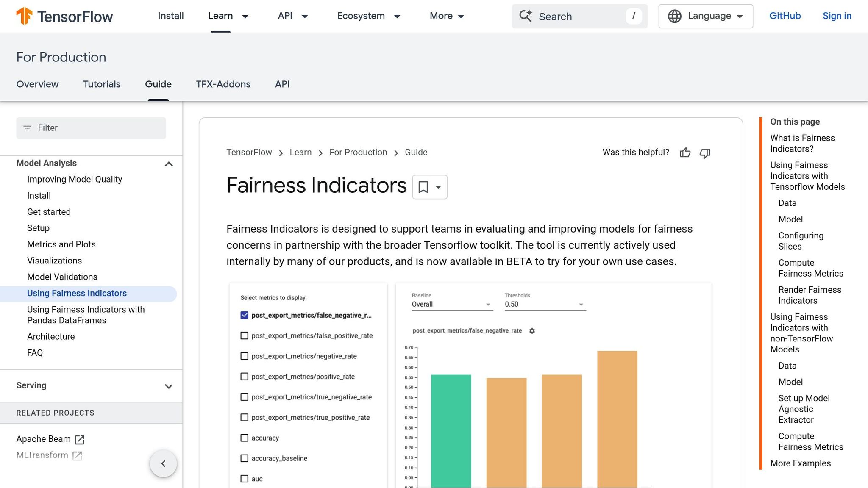Open Using Fairness Indicators with Pandas DataFrames

pyautogui.click(x=86, y=315)
